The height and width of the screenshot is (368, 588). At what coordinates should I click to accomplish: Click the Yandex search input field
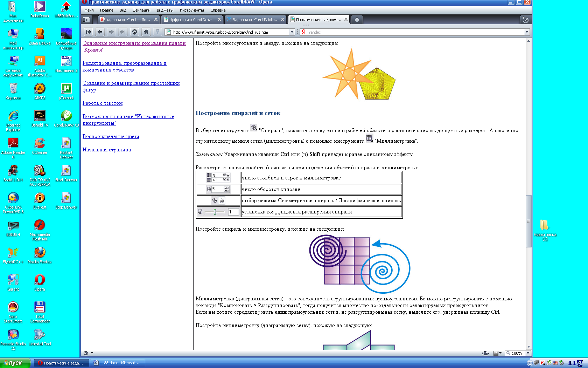[415, 32]
